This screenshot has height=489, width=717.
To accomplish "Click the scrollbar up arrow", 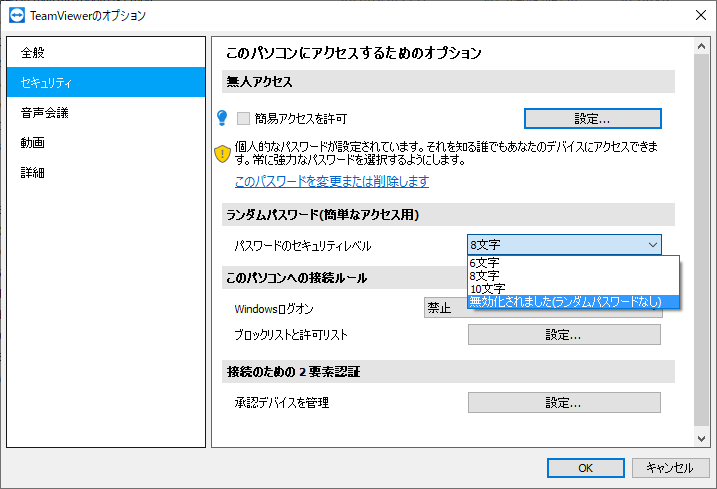I will [x=701, y=46].
